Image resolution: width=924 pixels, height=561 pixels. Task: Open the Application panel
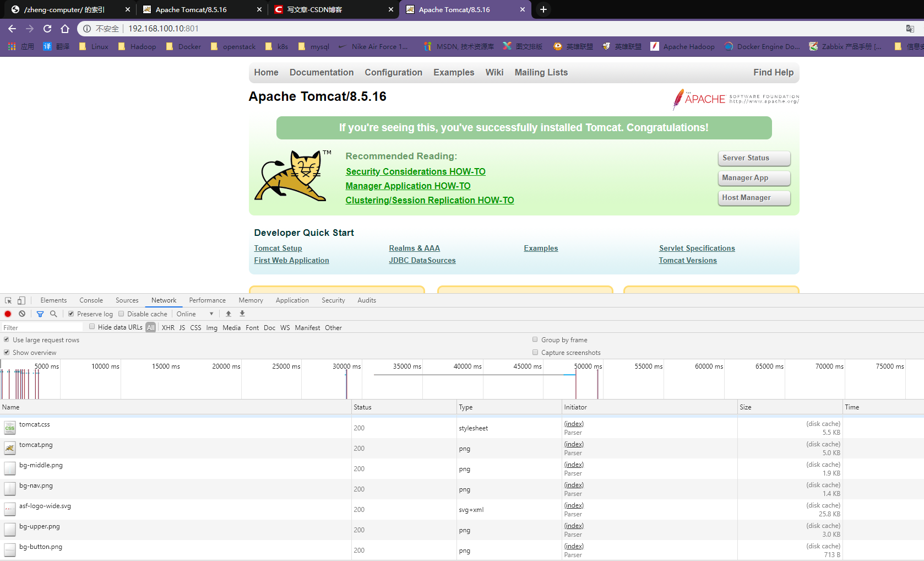[292, 300]
